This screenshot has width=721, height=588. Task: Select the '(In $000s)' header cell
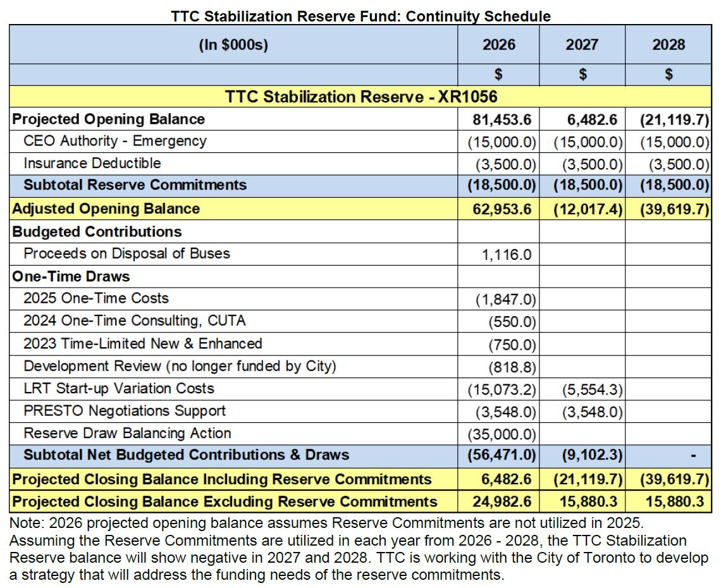233,45
